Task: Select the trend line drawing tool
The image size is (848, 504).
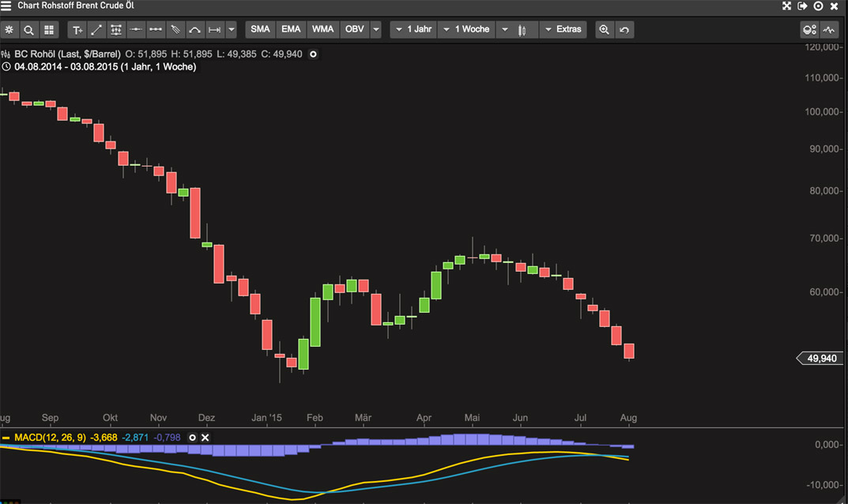Action: click(96, 30)
